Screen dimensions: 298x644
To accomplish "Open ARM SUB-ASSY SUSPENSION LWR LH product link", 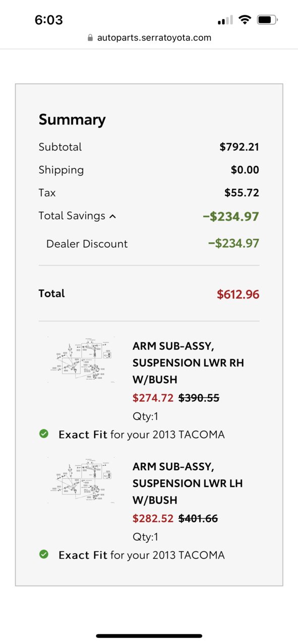I will [x=188, y=483].
